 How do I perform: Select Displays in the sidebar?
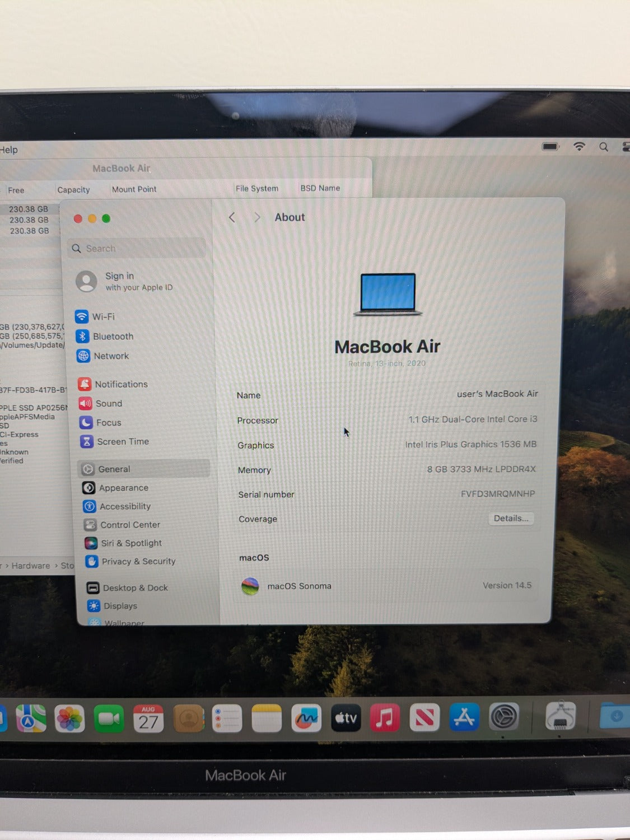pos(113,605)
